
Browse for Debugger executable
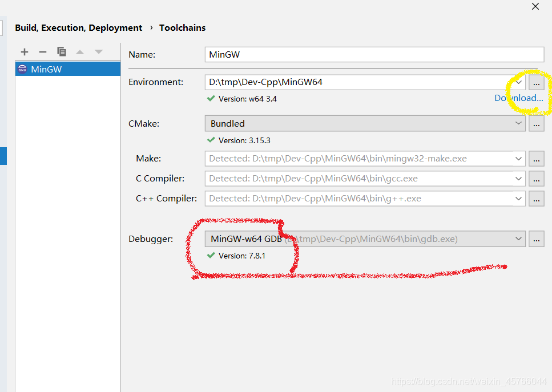[x=536, y=239]
